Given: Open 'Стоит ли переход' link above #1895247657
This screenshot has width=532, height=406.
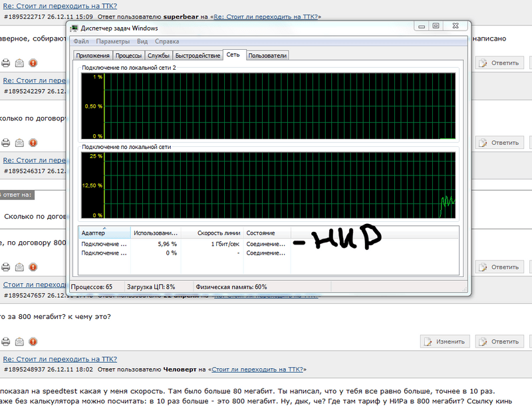Looking at the screenshot, I should [x=35, y=284].
